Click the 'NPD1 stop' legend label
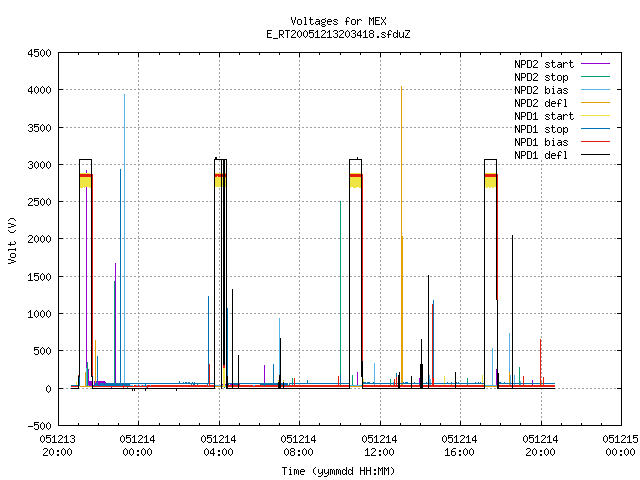This screenshot has height=480, width=640. point(541,129)
